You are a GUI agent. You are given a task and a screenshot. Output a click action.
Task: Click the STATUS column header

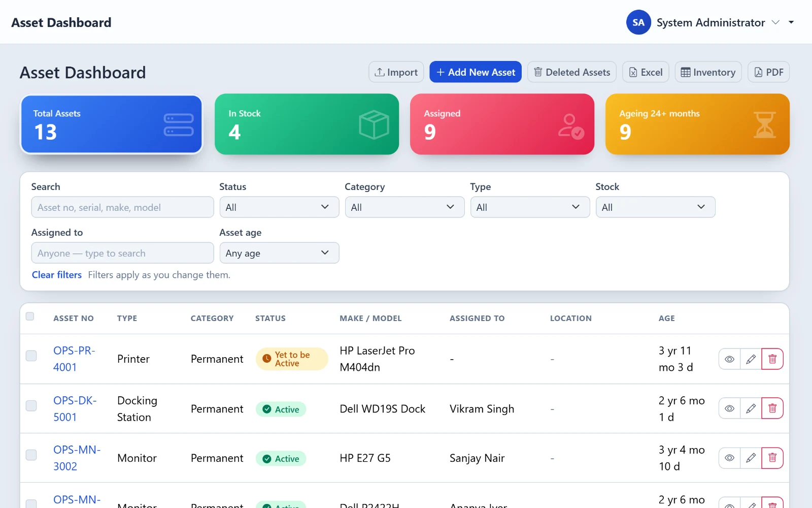coord(270,318)
